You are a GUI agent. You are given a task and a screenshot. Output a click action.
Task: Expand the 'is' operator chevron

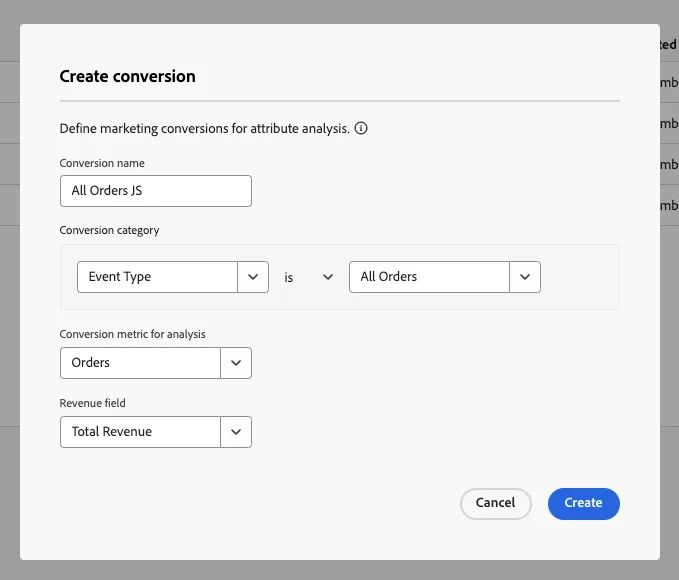[x=328, y=277]
